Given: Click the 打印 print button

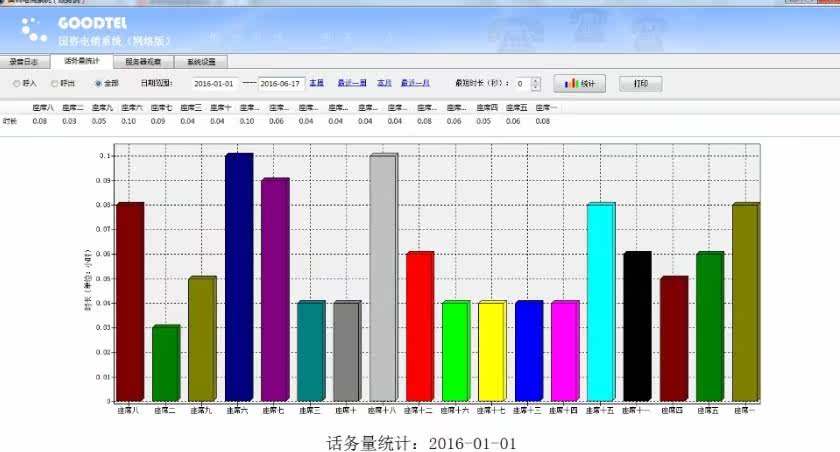Looking at the screenshot, I should [640, 84].
